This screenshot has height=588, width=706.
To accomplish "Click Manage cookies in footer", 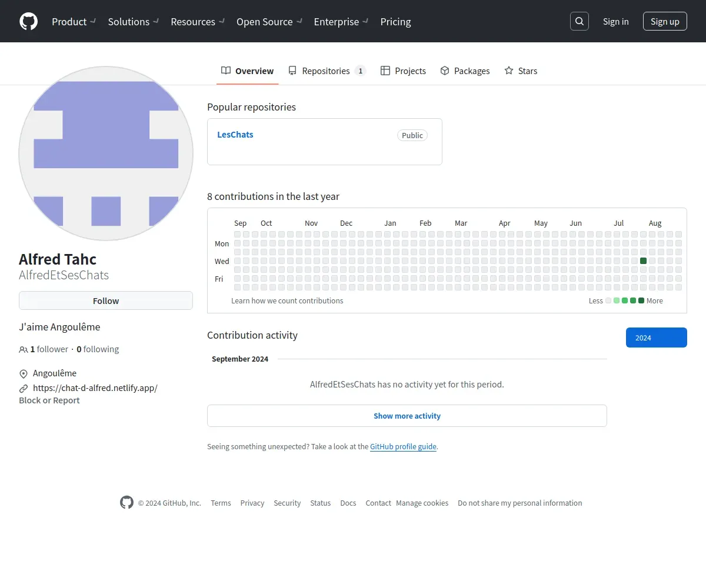I will coord(422,503).
